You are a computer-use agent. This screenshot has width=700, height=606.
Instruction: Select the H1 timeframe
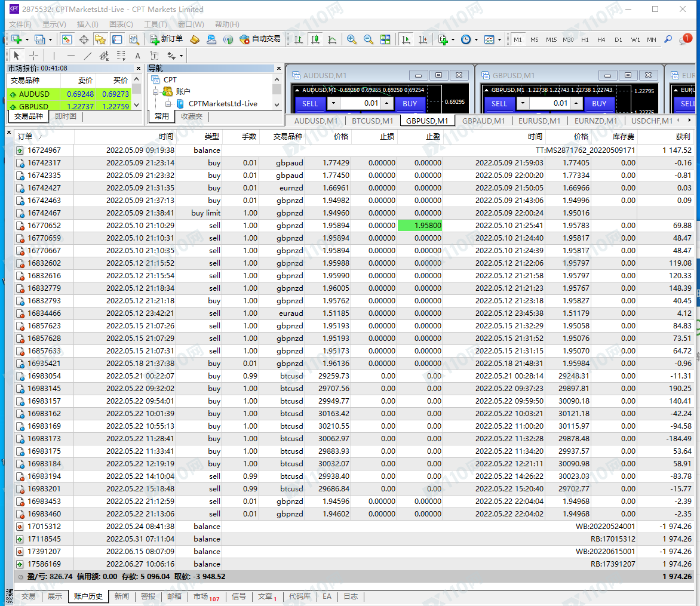tap(585, 40)
